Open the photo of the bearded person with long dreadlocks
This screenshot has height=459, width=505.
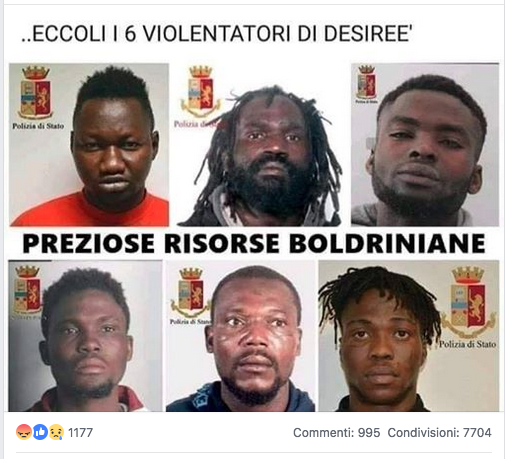260,145
